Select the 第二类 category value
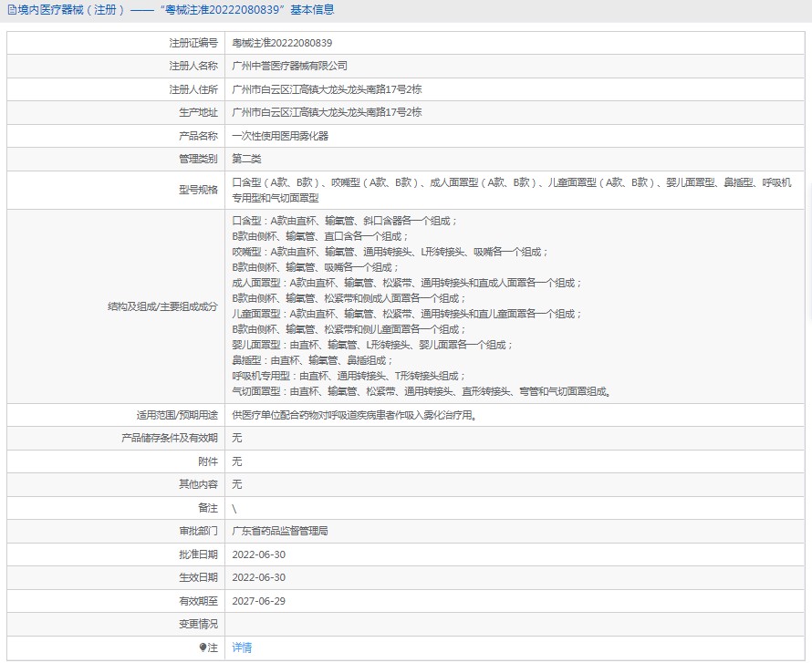The width and height of the screenshot is (812, 663). (x=246, y=159)
